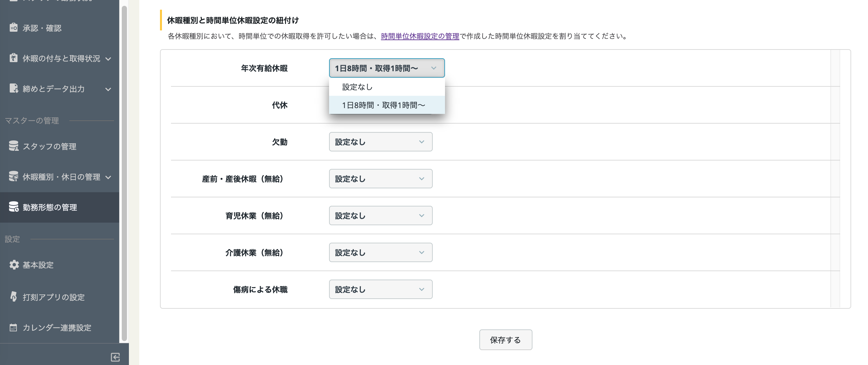
Task: Open the 欠勤 dropdown
Action: [381, 142]
